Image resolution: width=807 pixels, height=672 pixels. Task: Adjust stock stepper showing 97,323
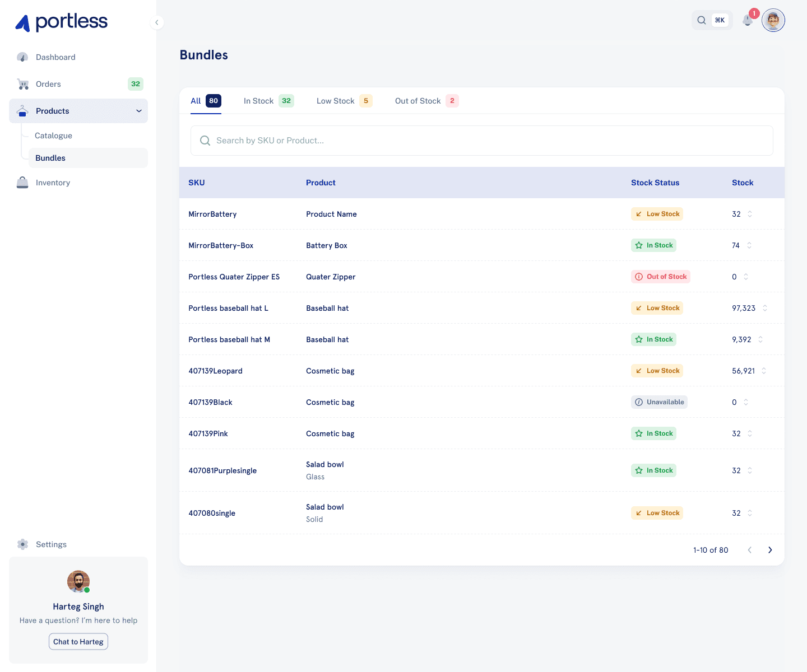pyautogui.click(x=765, y=308)
